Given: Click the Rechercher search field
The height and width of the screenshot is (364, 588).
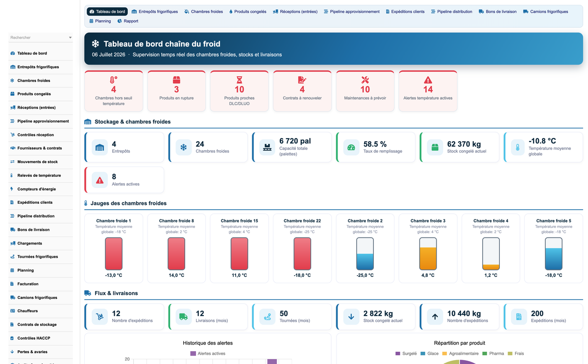Looking at the screenshot, I should click(38, 38).
